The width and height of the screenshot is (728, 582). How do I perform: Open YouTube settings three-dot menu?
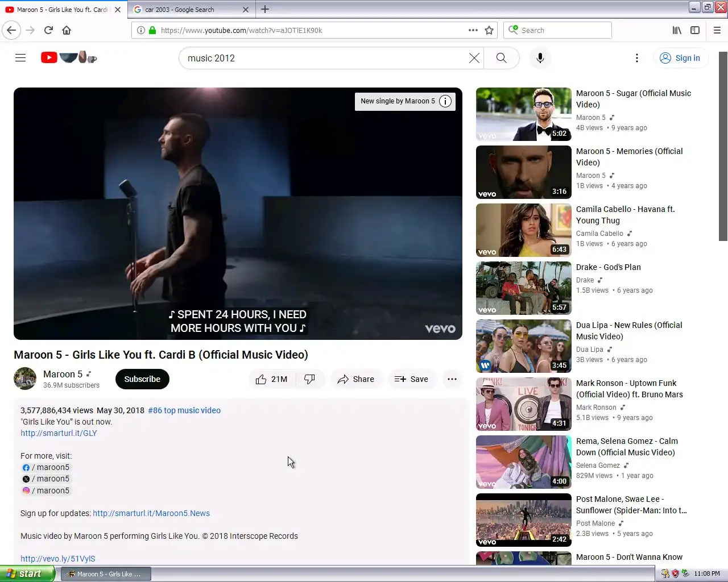637,58
